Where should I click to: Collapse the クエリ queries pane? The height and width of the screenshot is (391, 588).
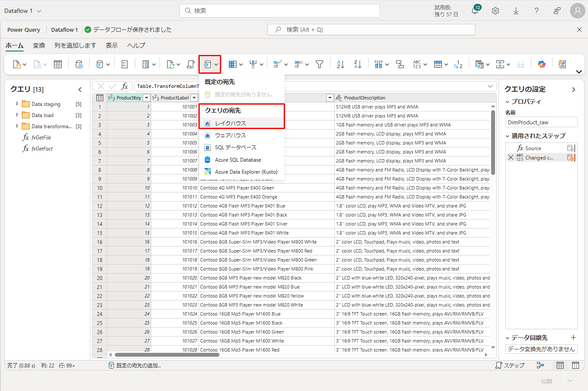tap(80, 89)
